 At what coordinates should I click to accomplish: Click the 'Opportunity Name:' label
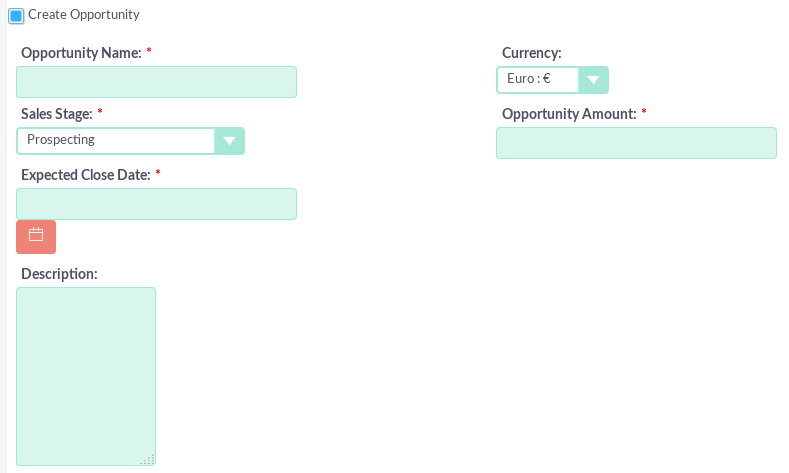coord(81,53)
